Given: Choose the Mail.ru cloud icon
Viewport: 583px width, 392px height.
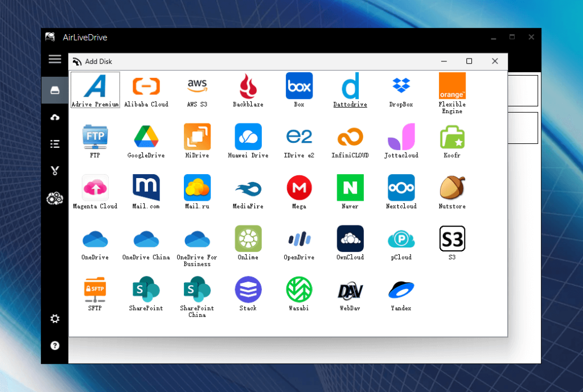Looking at the screenshot, I should 197,192.
